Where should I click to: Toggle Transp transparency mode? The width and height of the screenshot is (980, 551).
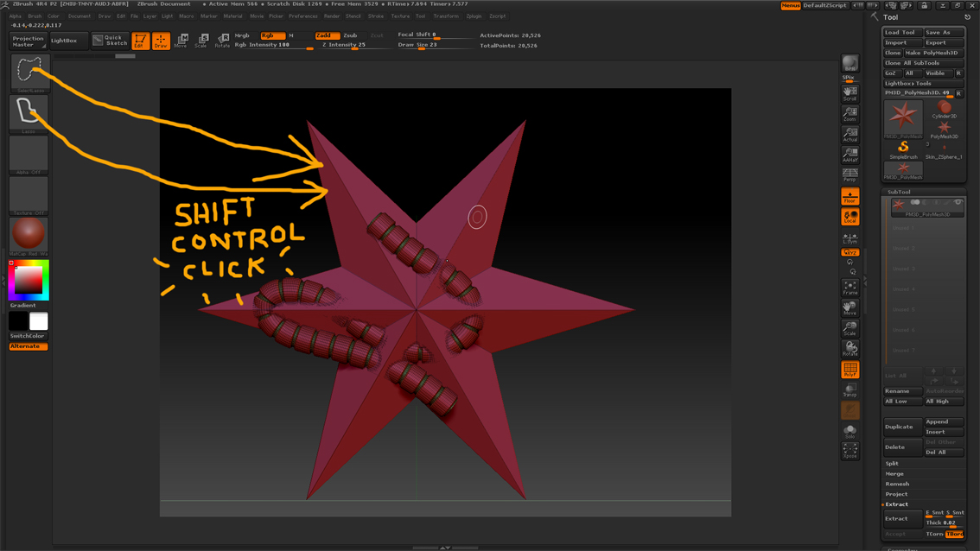pos(850,389)
